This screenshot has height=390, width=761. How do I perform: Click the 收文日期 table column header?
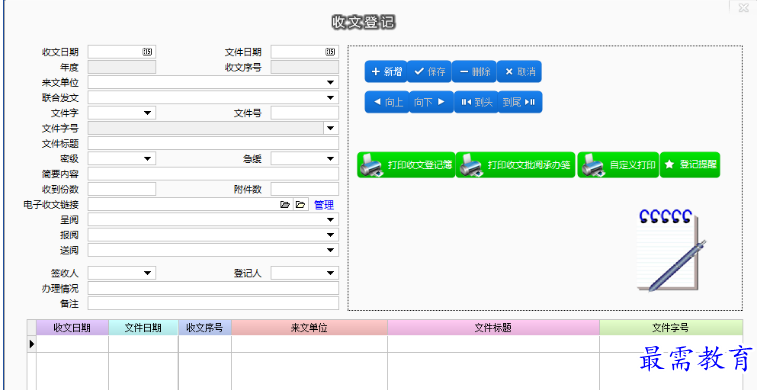click(72, 328)
